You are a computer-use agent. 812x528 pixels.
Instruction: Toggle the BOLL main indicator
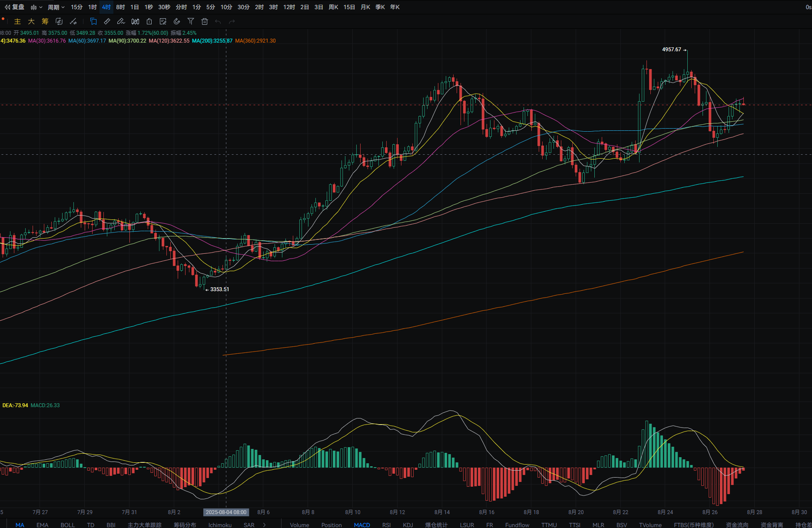coord(68,525)
